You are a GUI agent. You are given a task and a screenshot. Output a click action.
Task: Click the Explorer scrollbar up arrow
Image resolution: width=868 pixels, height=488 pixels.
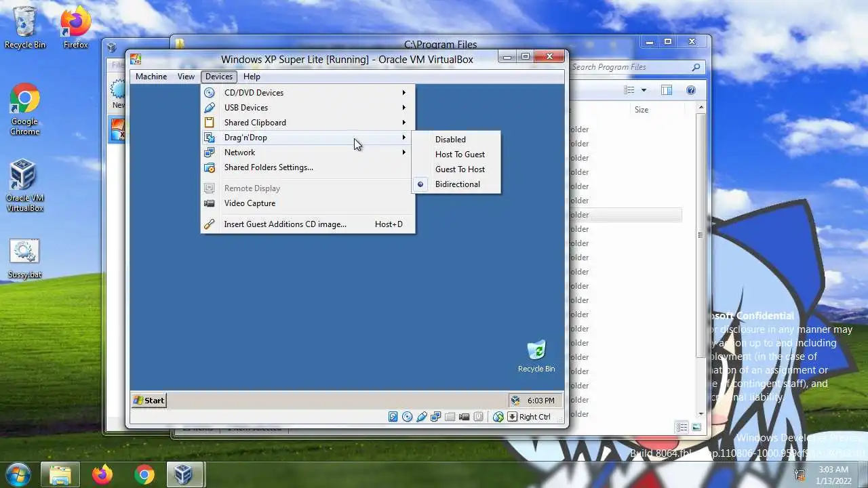click(x=701, y=108)
